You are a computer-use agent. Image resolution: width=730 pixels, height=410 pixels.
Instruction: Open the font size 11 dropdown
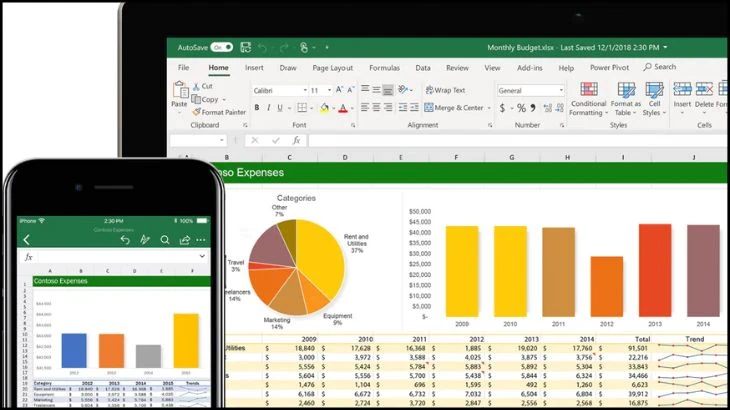point(329,90)
